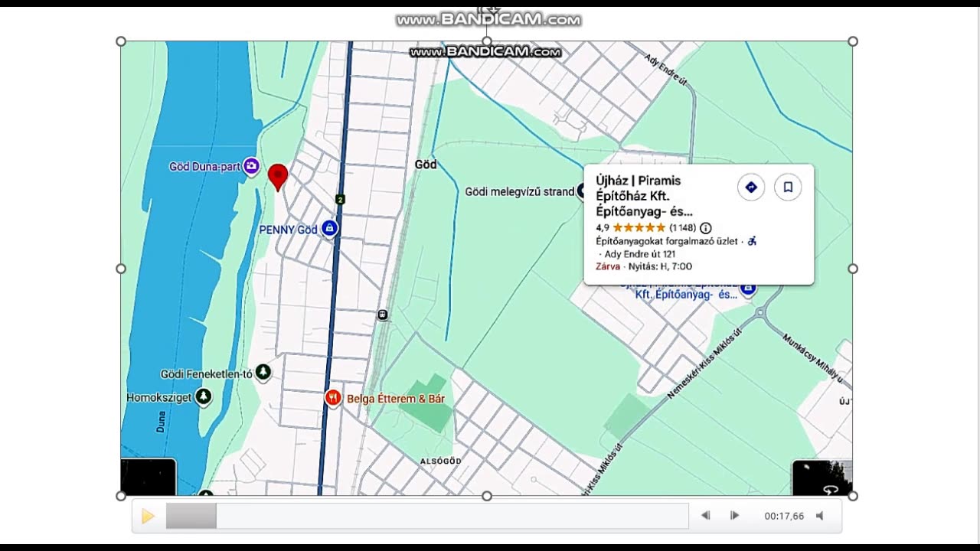Click the Duna river label
This screenshot has width=980, height=551.
pos(161,422)
